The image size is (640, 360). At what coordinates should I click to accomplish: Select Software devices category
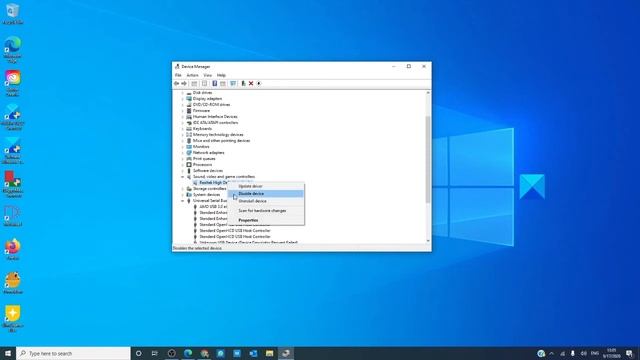point(207,171)
